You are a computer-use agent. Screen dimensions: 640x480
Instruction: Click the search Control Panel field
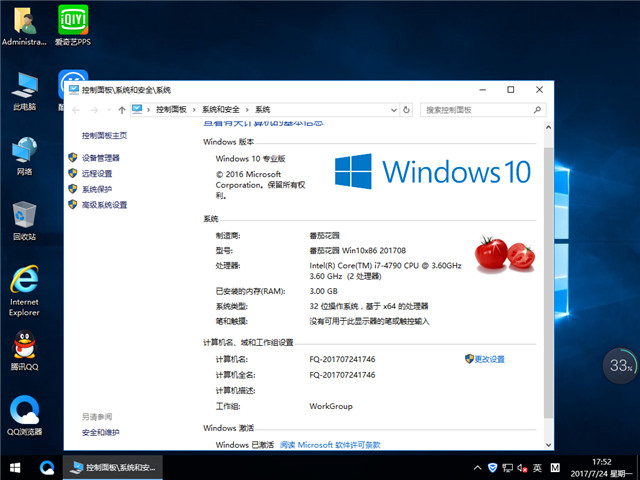(x=483, y=110)
